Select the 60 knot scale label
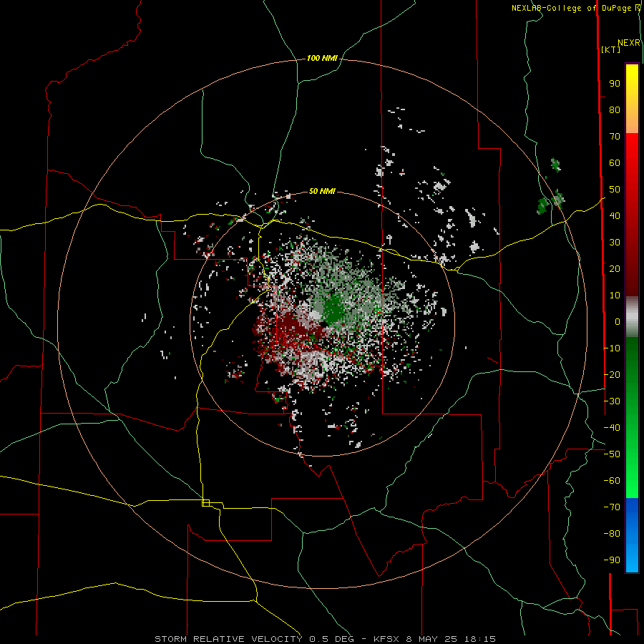 615,163
